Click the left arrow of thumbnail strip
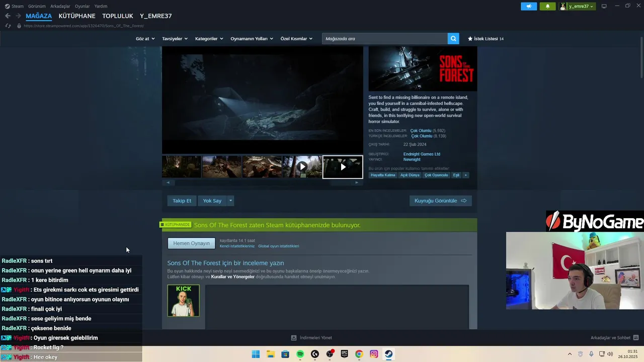Image resolution: width=644 pixels, height=362 pixels. [x=168, y=183]
